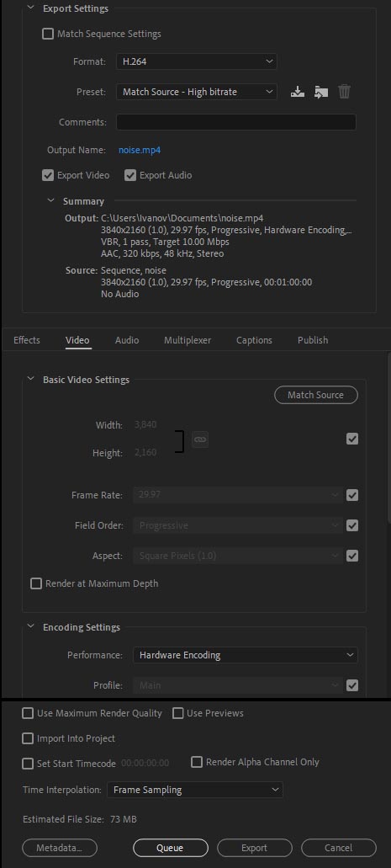Toggle match source checkbox for Width/Height
Viewport: 391px width, 868px height.
click(352, 439)
